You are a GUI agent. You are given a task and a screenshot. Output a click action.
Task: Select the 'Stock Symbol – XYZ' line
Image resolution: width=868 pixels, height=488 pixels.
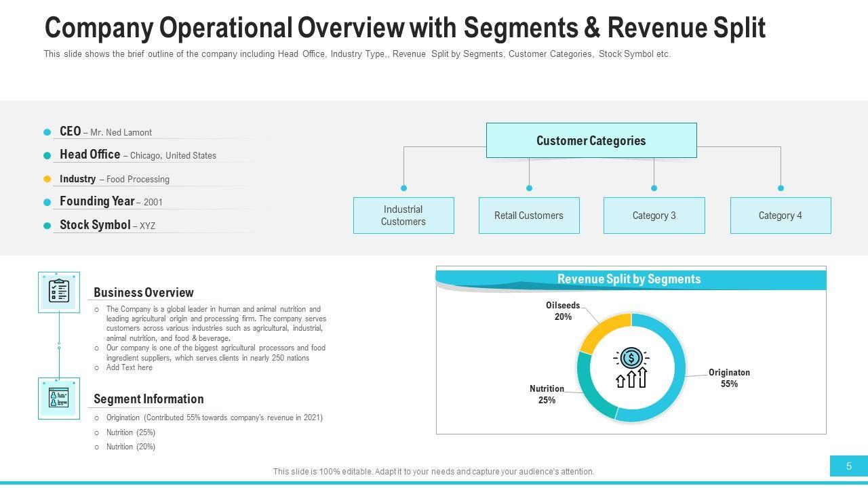coord(107,225)
